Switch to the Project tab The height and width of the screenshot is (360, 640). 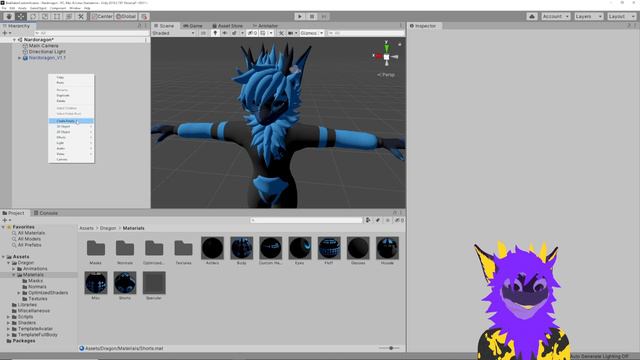tap(14, 213)
